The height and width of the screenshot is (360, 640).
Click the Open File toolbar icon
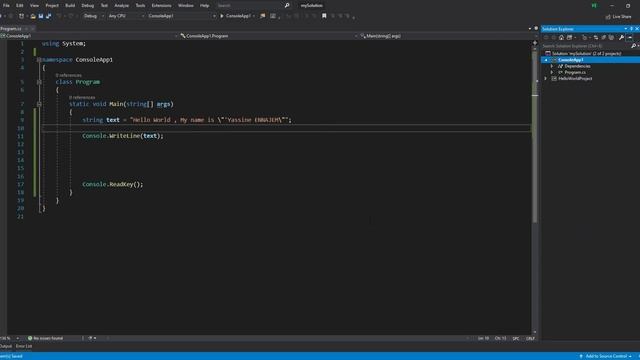33,16
